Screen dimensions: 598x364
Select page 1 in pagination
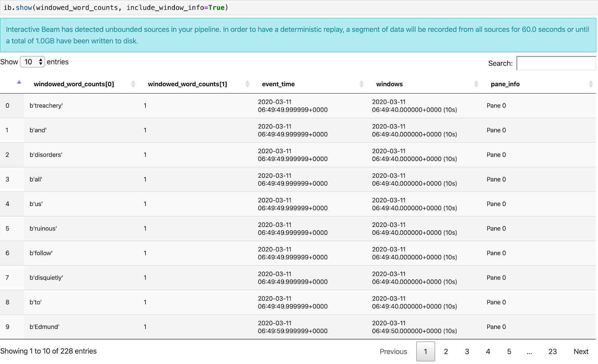pyautogui.click(x=425, y=351)
